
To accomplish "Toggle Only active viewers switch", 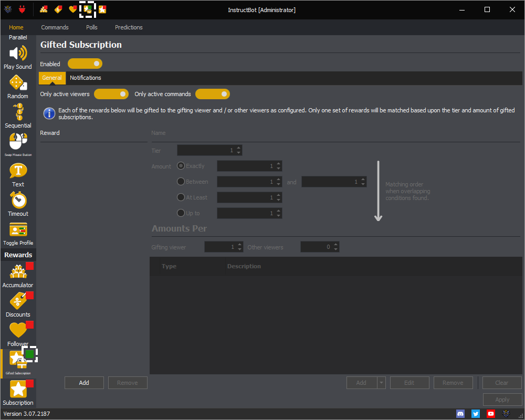I will [111, 94].
